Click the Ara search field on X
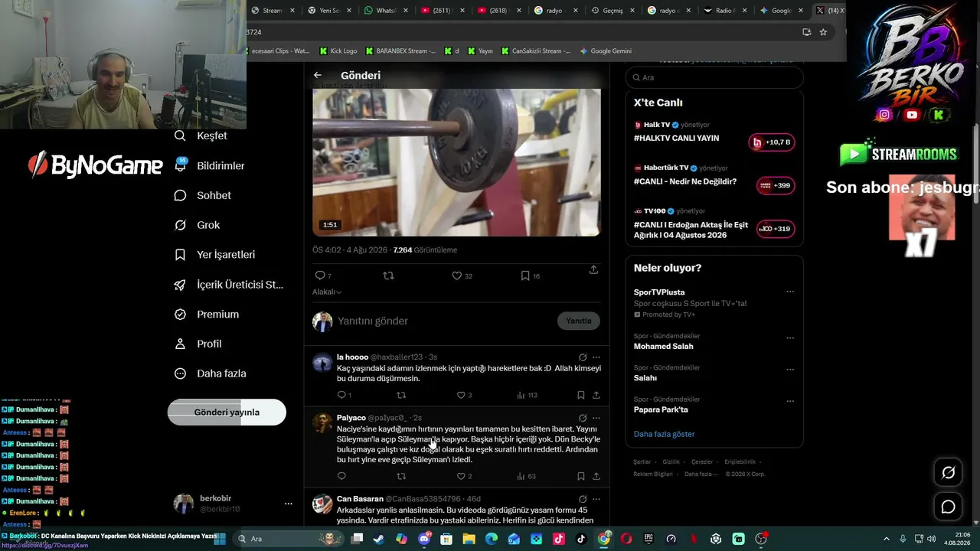 714,77
